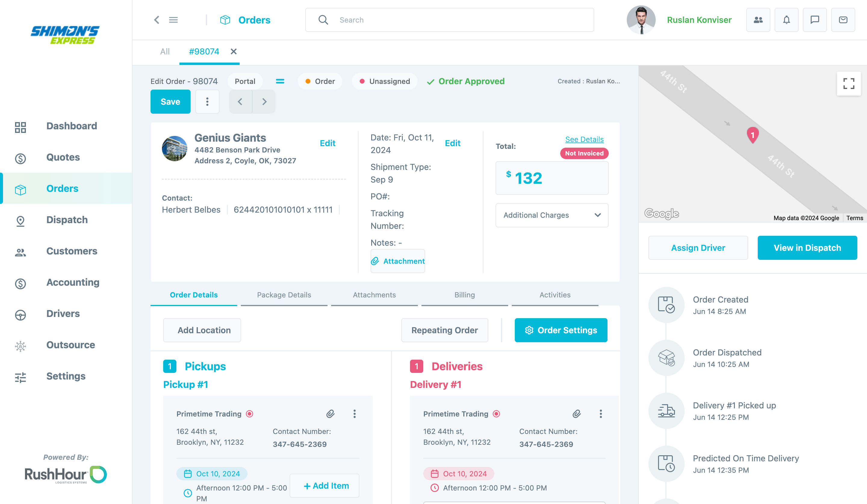Switch to the Package Details tab
This screenshot has width=867, height=504.
pyautogui.click(x=284, y=295)
